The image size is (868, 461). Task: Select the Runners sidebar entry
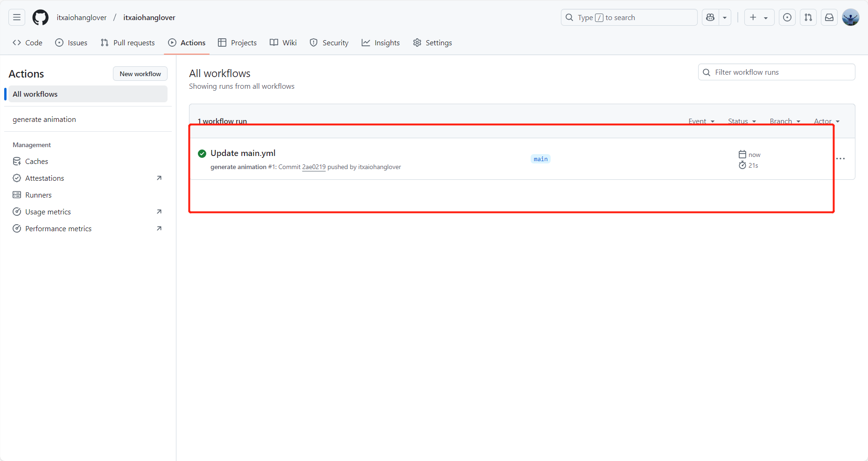coord(38,195)
